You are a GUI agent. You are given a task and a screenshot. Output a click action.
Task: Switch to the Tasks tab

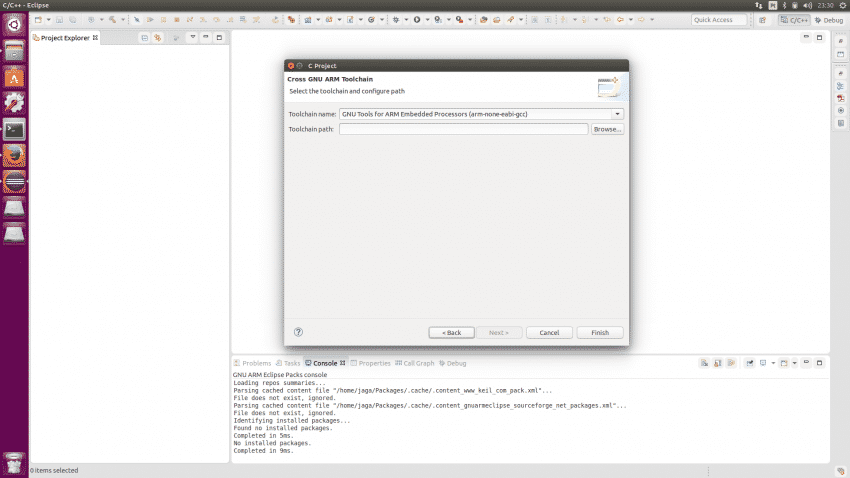288,363
